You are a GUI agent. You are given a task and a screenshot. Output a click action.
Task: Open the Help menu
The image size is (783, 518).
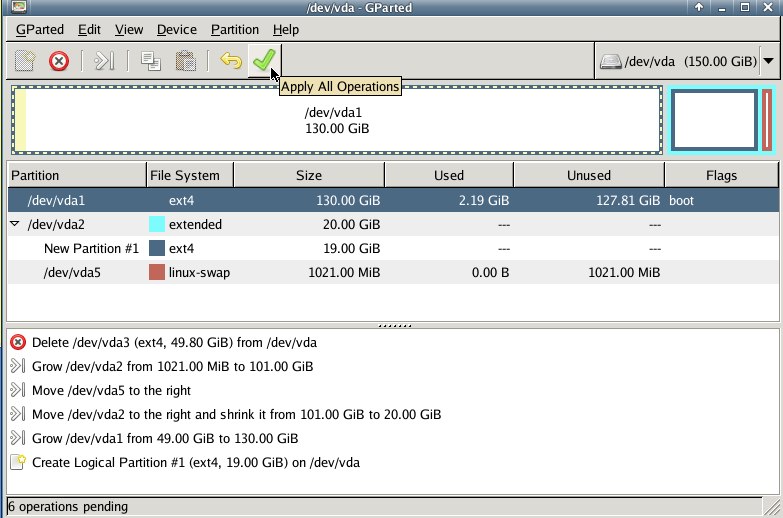coord(286,29)
